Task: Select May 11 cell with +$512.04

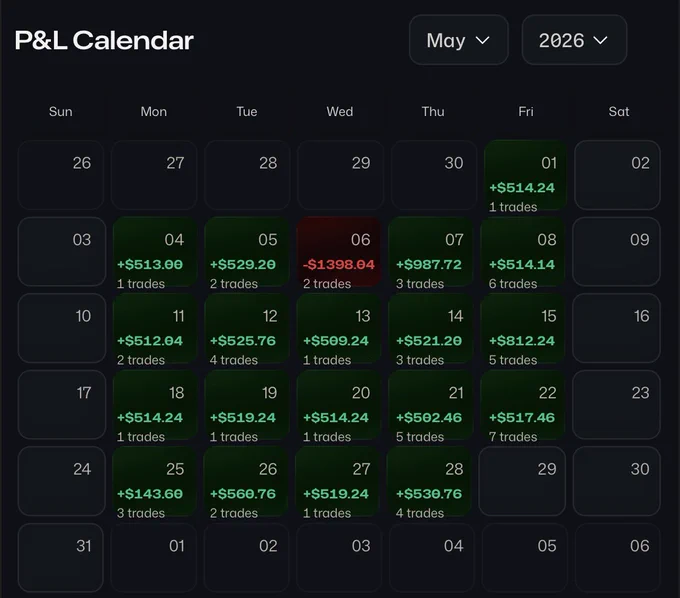Action: click(x=155, y=328)
